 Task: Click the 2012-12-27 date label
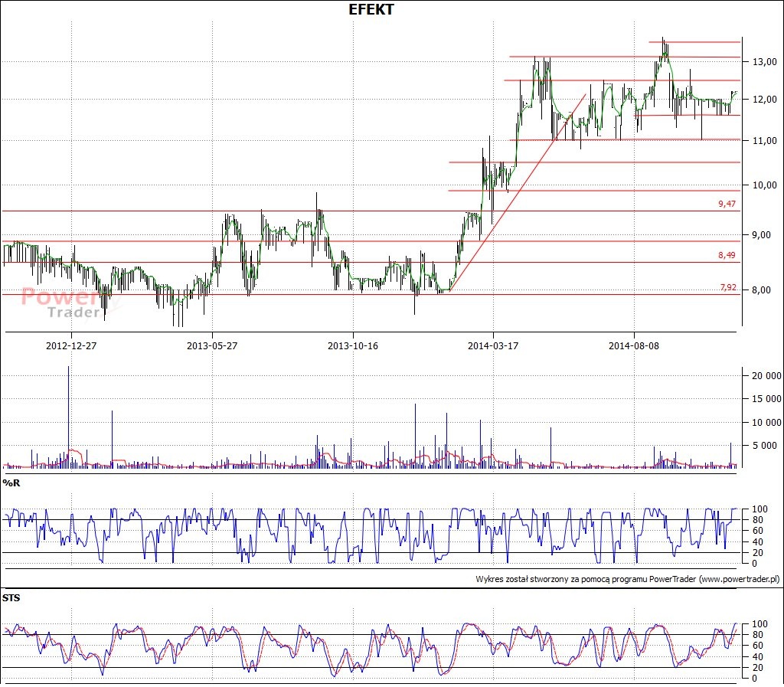pyautogui.click(x=71, y=346)
